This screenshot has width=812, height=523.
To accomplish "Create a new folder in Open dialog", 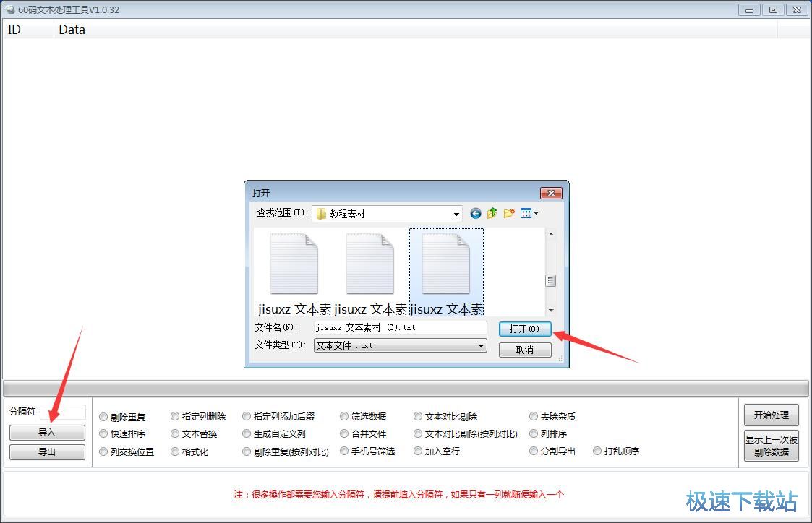I will (x=509, y=213).
